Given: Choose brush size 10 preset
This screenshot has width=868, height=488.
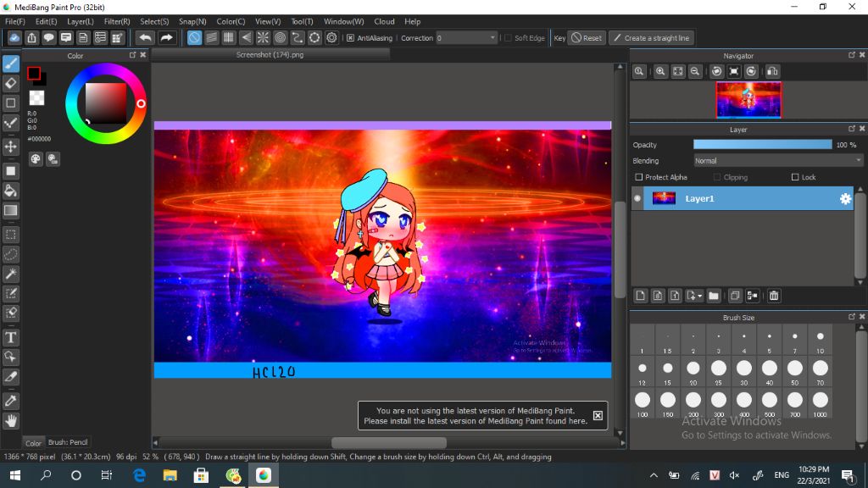Looking at the screenshot, I should pos(820,340).
